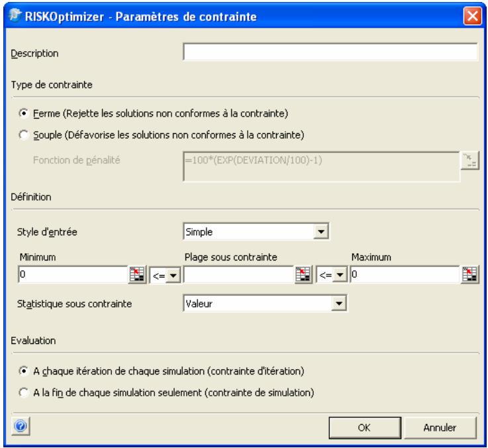The height and width of the screenshot is (448, 488).
Task: Focus the Description text field
Action: pos(330,52)
